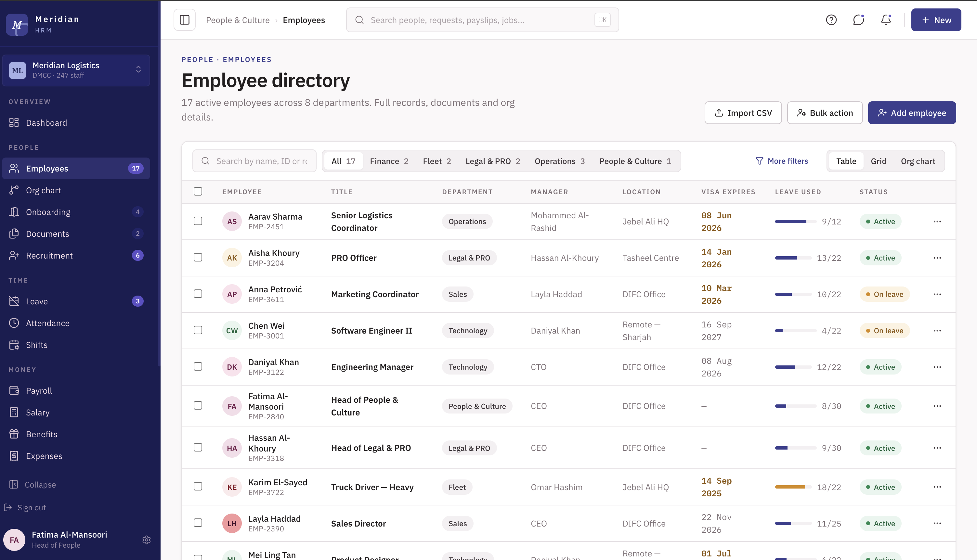
Task: Toggle the sidebar panel icon
Action: pos(184,20)
